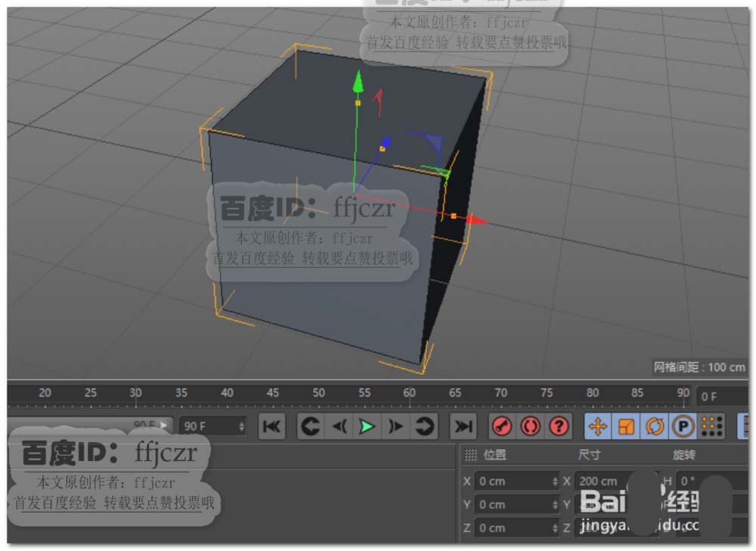
Task: Record active objects keyframe button
Action: coord(502,426)
